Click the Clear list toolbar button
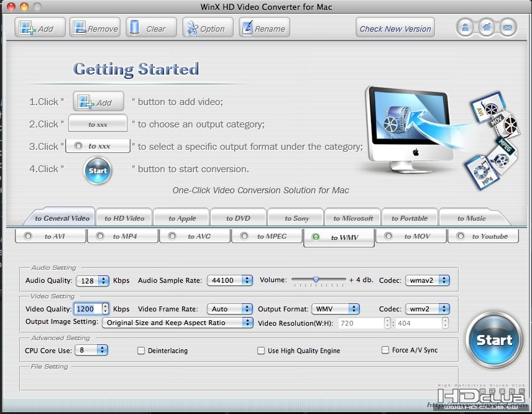The width and height of the screenshot is (532, 414). tap(151, 28)
